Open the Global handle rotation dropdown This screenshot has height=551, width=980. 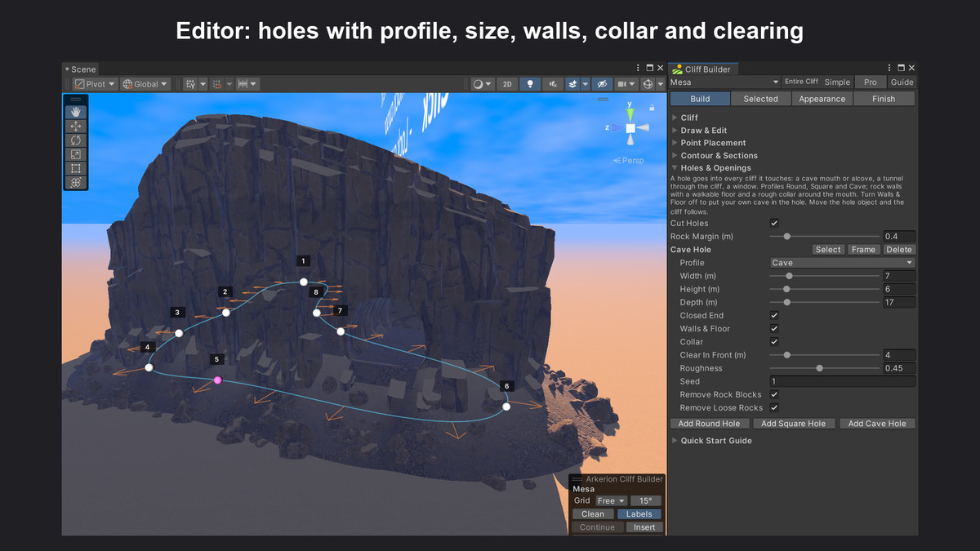pyautogui.click(x=145, y=84)
